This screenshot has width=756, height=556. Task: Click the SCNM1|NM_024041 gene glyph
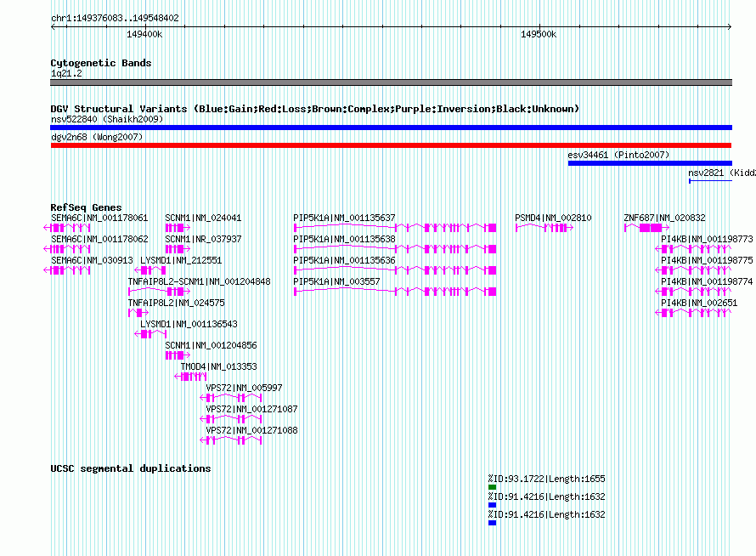pyautogui.click(x=178, y=228)
